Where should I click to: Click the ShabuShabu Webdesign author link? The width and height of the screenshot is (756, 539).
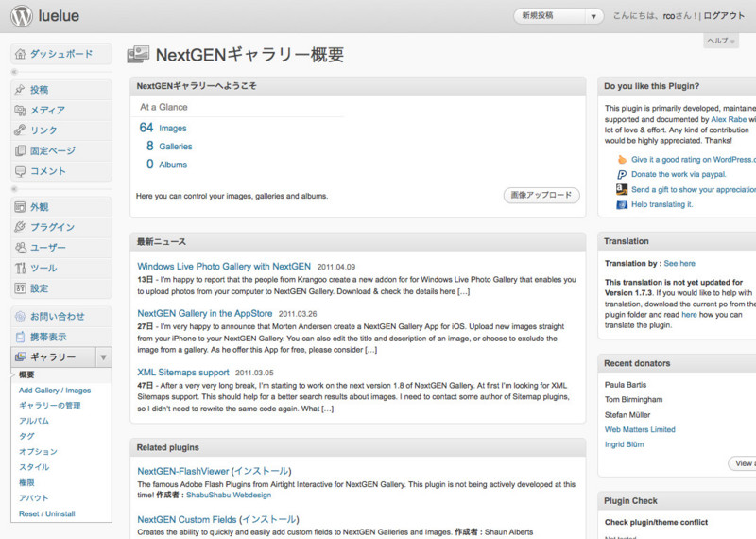point(229,496)
